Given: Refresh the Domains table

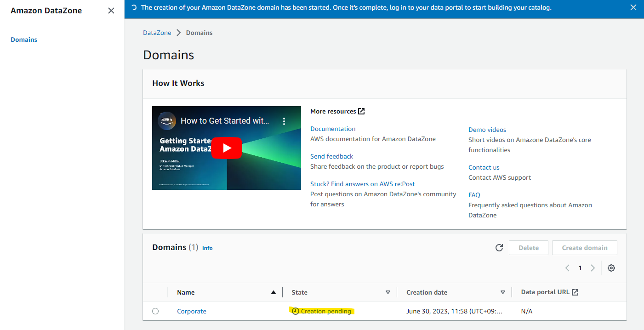Looking at the screenshot, I should (499, 248).
